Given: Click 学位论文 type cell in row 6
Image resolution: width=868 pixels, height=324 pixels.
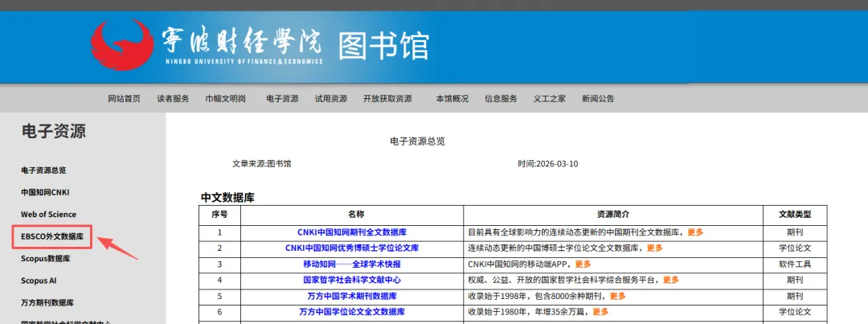Looking at the screenshot, I should pos(795,312).
